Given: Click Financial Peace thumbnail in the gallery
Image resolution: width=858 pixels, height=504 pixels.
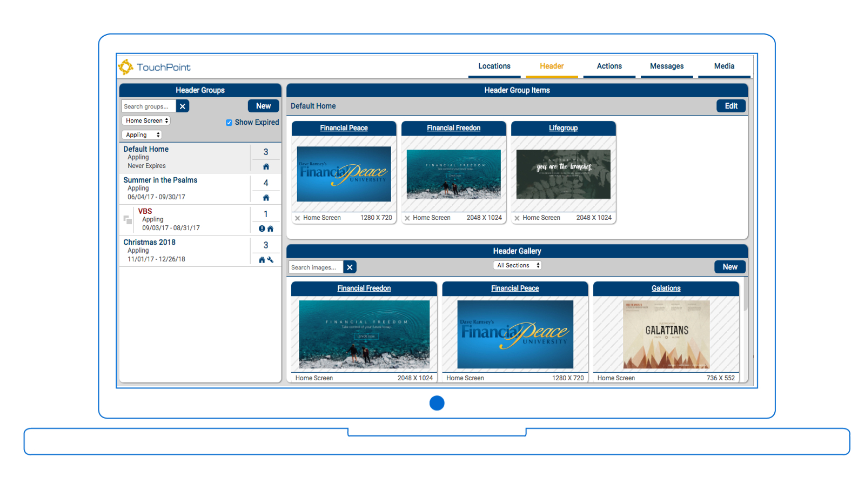Looking at the screenshot, I should click(515, 334).
